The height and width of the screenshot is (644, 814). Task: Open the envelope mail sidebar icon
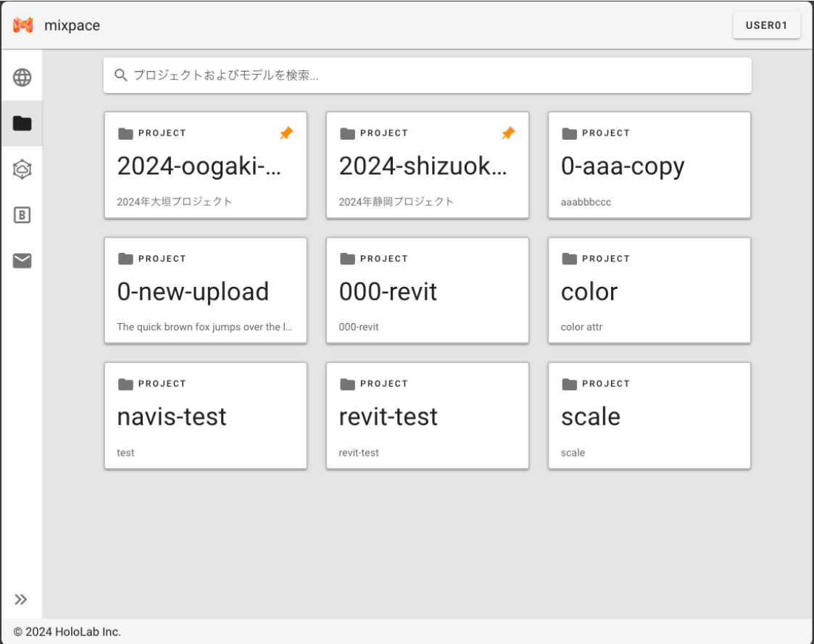tap(22, 261)
